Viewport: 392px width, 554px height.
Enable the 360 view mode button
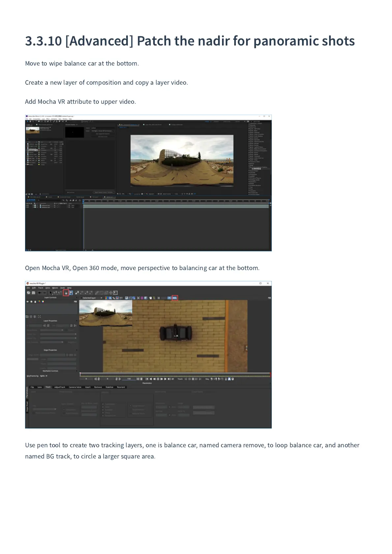[x=175, y=298]
